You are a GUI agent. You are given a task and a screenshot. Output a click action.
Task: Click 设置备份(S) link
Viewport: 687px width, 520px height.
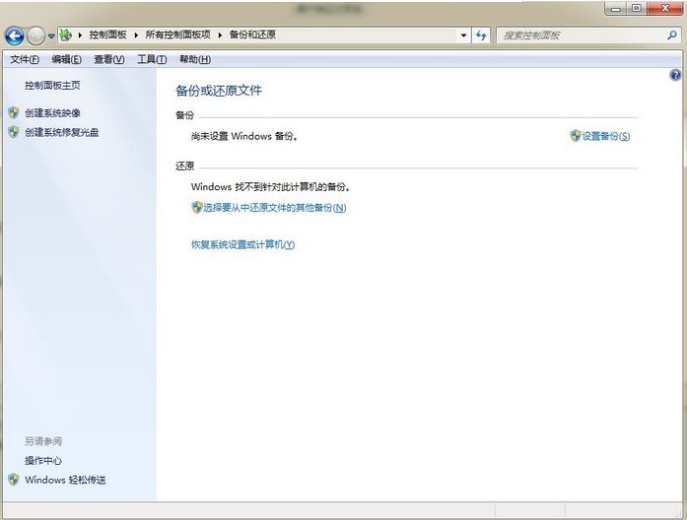[606, 136]
